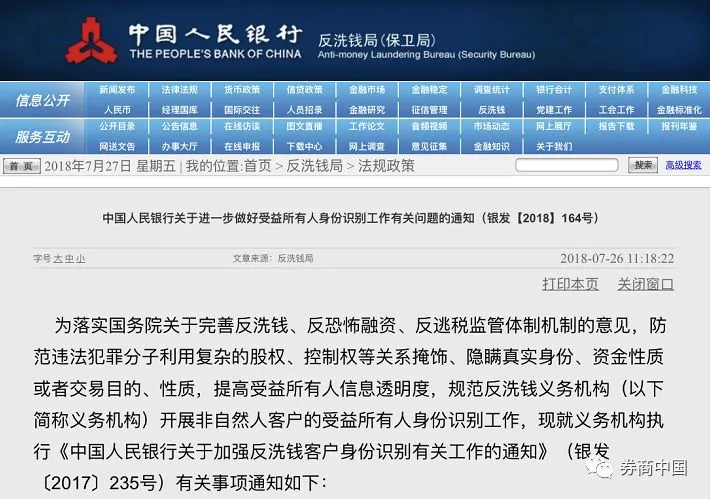Select 人民币 in navigation
The image size is (710, 499).
click(117, 110)
